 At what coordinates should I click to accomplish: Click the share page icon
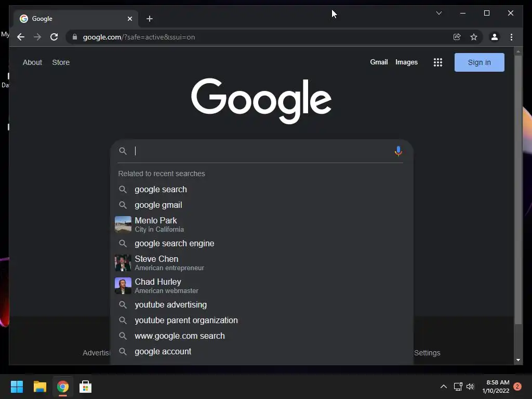click(457, 37)
